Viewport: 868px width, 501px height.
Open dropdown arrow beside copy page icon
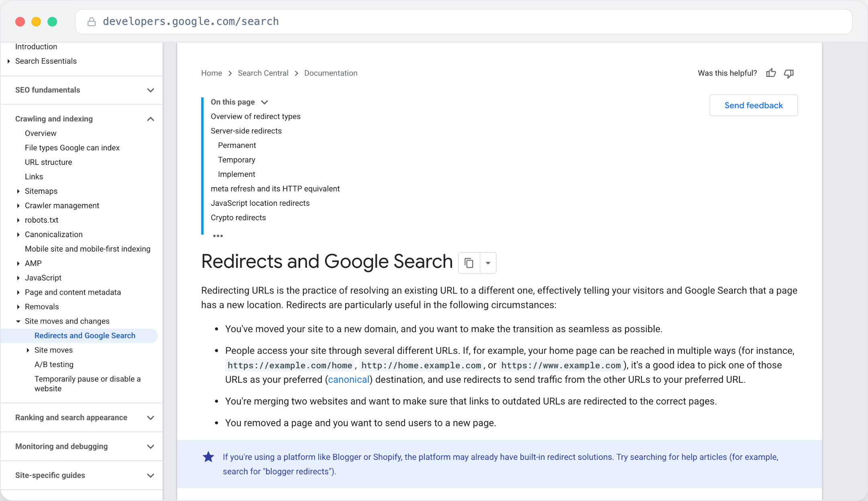(488, 263)
